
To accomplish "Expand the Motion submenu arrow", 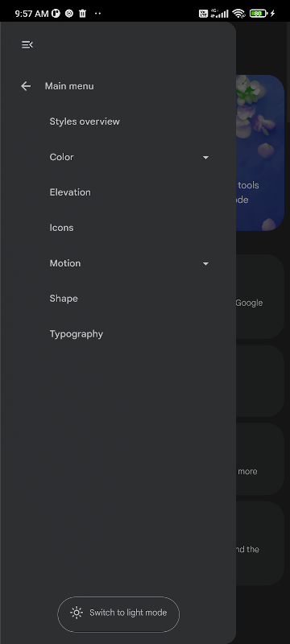I will pos(205,264).
